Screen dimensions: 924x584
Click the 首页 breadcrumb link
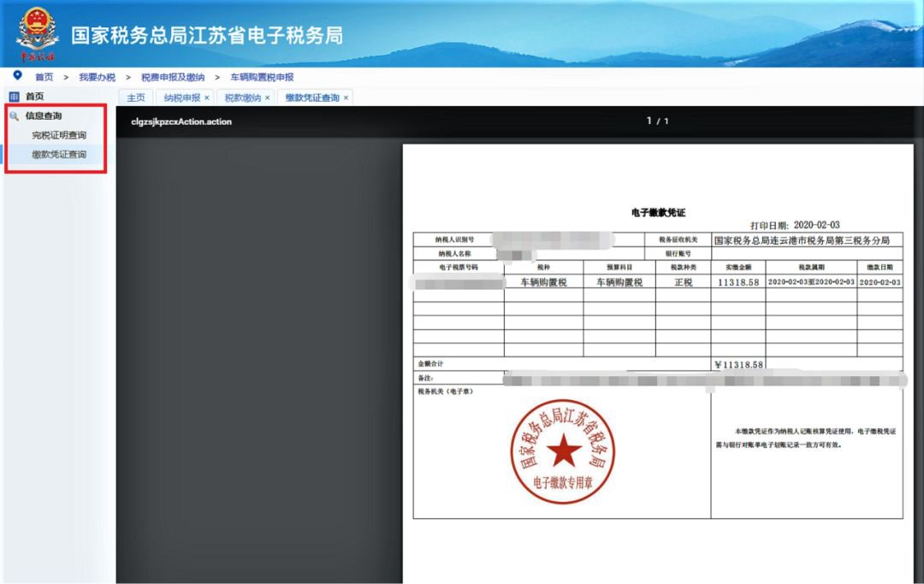pos(44,77)
